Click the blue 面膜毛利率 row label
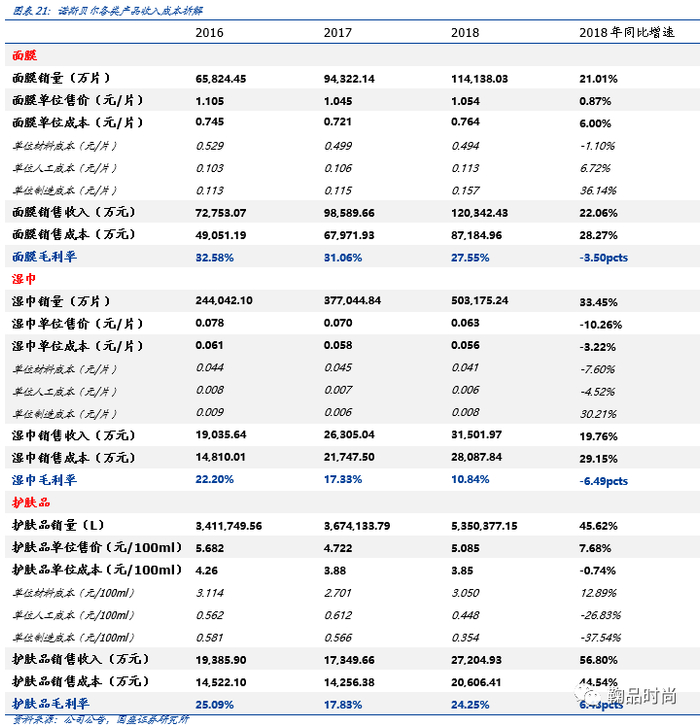The image size is (700, 727). coord(44,256)
